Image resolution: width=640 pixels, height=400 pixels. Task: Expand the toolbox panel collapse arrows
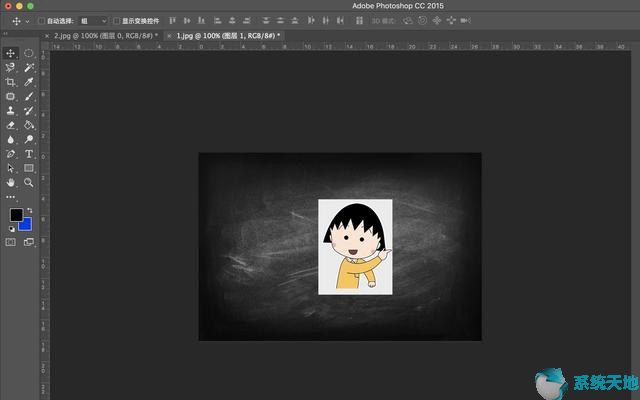pos(6,33)
